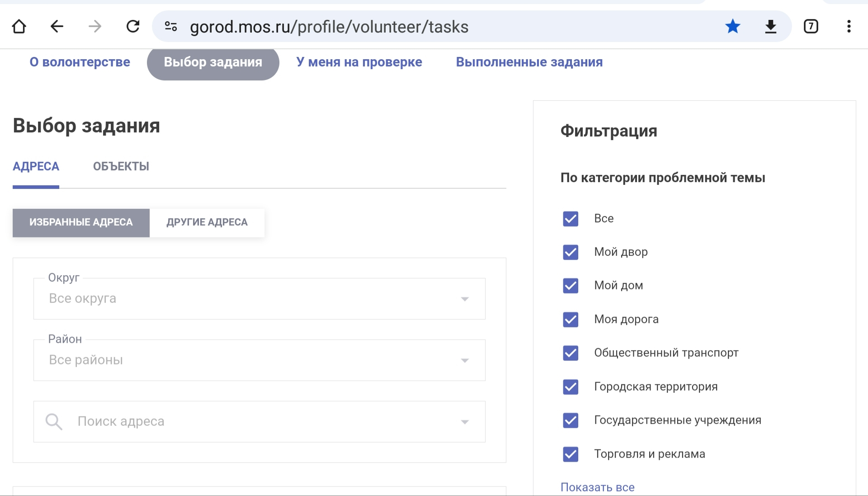This screenshot has height=496, width=868.
Task: Uncheck "Городская территория" checkbox
Action: tap(571, 387)
